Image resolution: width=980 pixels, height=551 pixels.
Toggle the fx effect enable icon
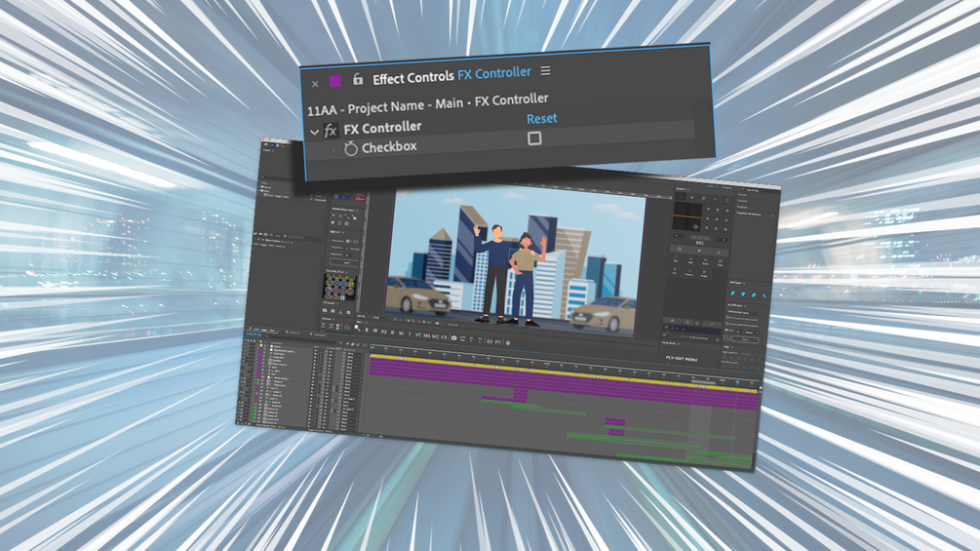point(331,131)
